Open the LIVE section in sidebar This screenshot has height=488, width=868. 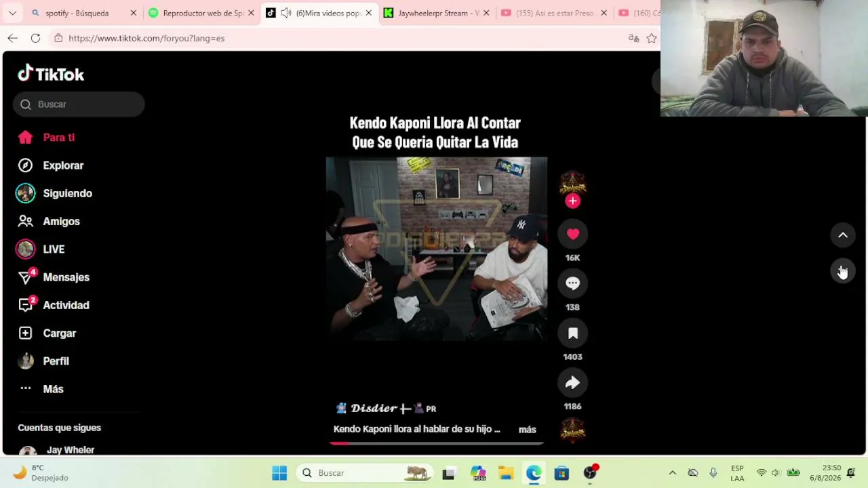[x=41, y=249]
